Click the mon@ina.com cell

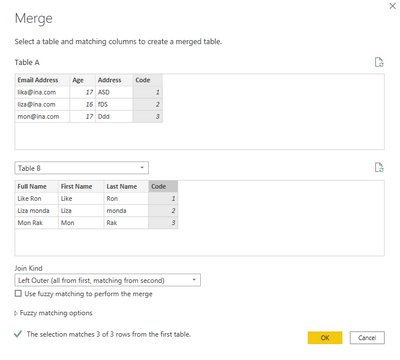point(42,116)
